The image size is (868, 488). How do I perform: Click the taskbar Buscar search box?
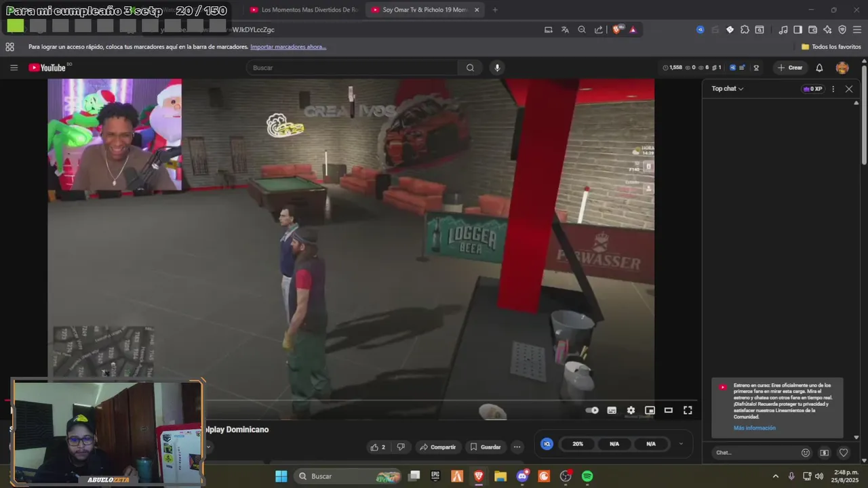pos(349,476)
